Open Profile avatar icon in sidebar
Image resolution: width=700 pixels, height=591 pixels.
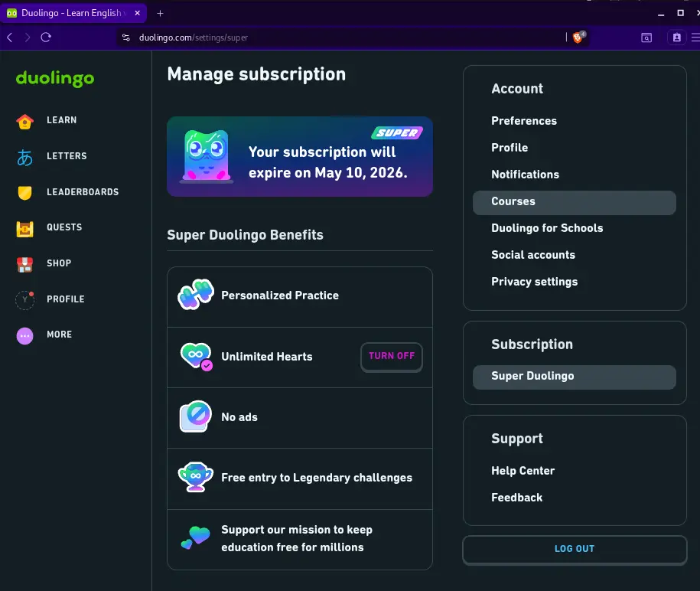pos(25,300)
